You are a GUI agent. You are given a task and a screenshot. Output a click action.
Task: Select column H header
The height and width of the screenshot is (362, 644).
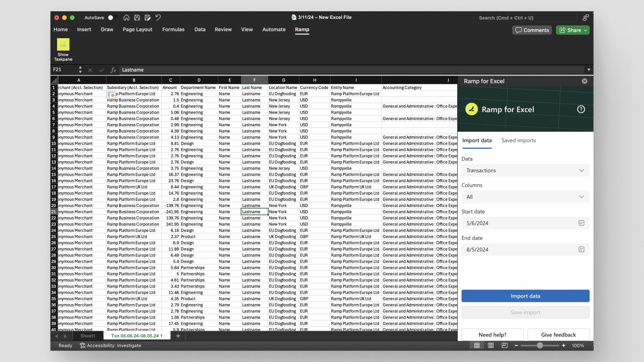[314, 81]
